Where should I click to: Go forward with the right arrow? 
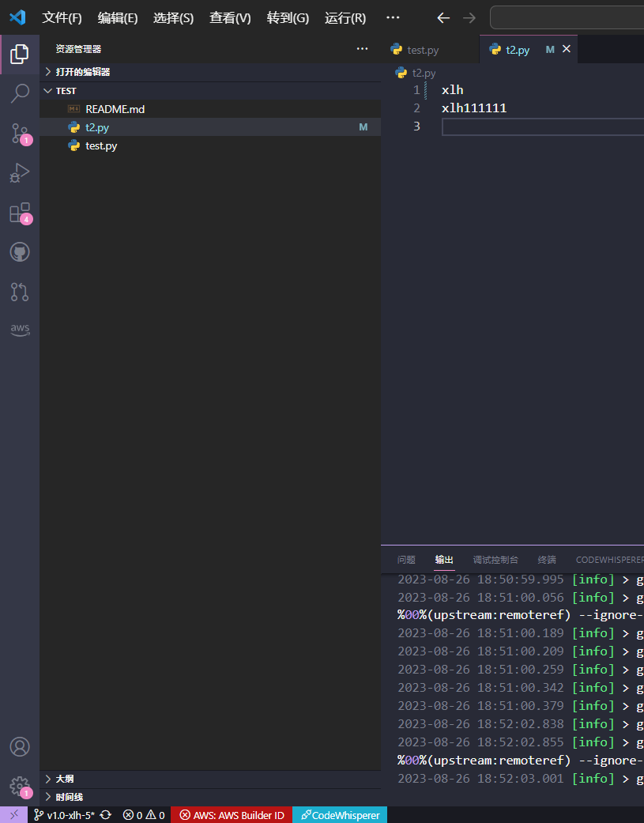(469, 18)
